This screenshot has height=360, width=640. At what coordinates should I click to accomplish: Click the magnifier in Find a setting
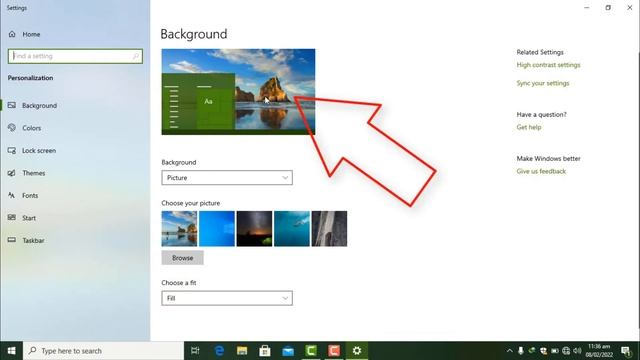[x=136, y=56]
